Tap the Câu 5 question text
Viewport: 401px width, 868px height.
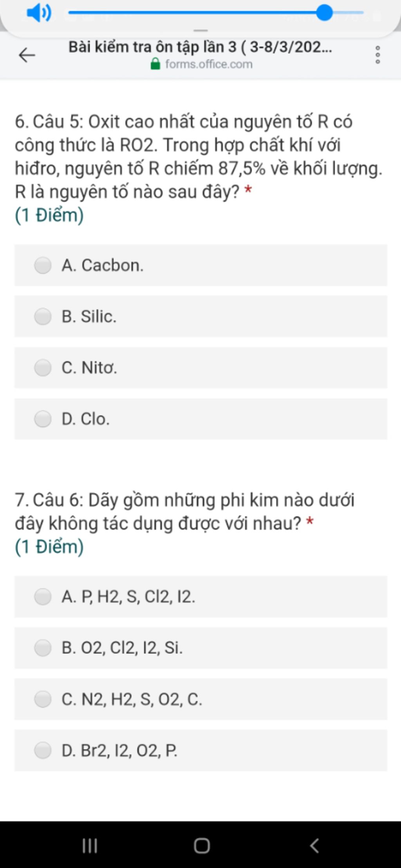(x=199, y=157)
